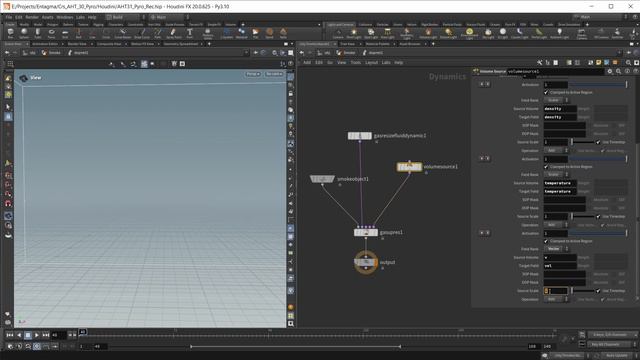Switch to Animation Editor tab

click(45, 44)
